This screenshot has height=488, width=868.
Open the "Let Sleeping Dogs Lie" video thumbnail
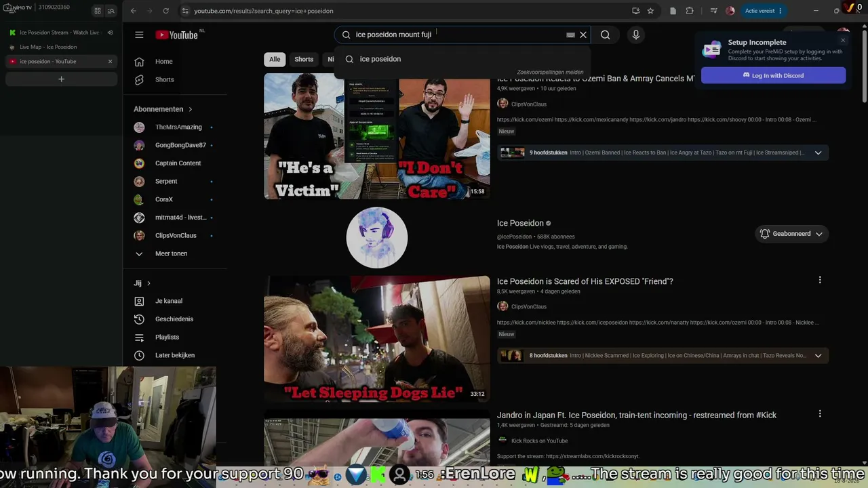376,339
